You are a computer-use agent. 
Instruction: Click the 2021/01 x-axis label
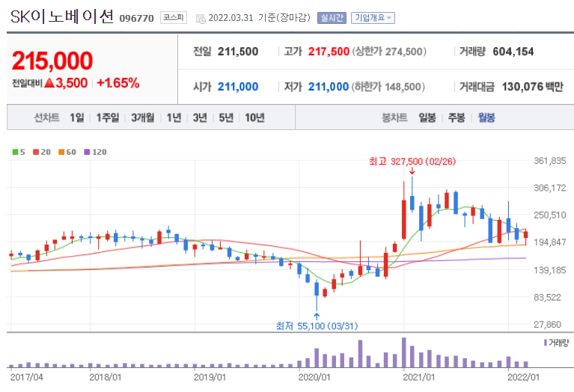click(419, 377)
